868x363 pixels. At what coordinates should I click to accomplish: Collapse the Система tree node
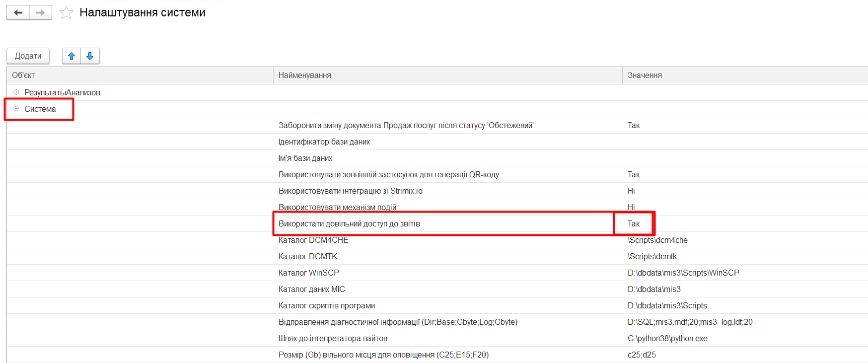[16, 109]
